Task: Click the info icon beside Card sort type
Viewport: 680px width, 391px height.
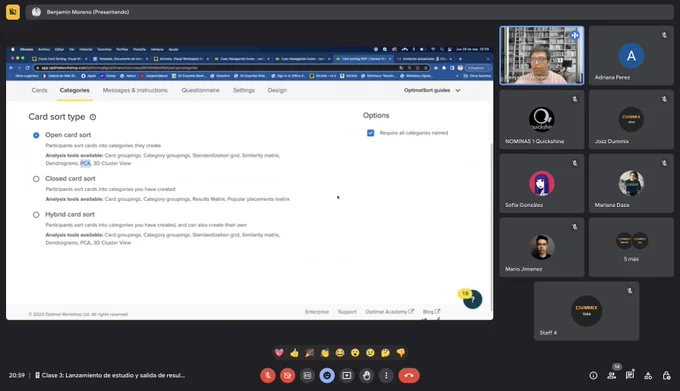Action: tap(93, 117)
